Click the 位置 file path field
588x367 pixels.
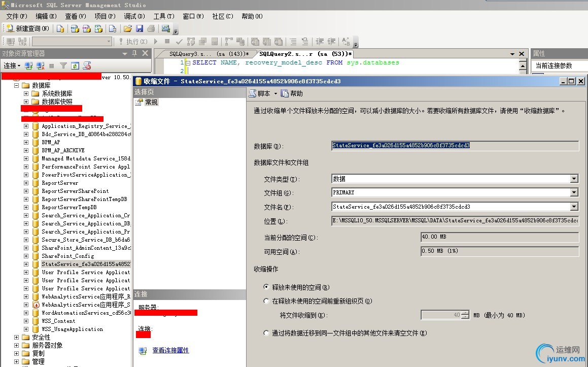pyautogui.click(x=455, y=221)
